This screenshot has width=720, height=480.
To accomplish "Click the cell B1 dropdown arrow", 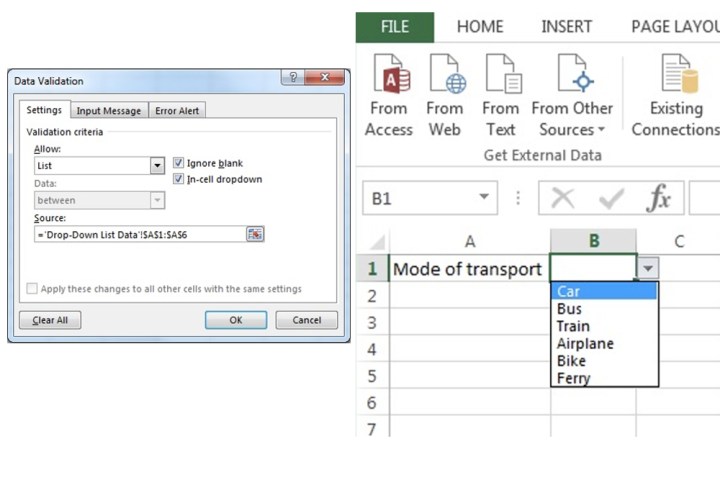I will [x=648, y=269].
